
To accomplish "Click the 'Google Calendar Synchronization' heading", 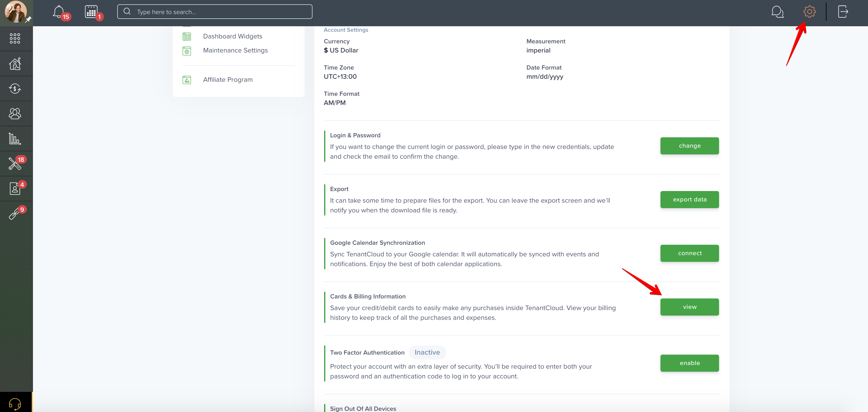I will [378, 243].
